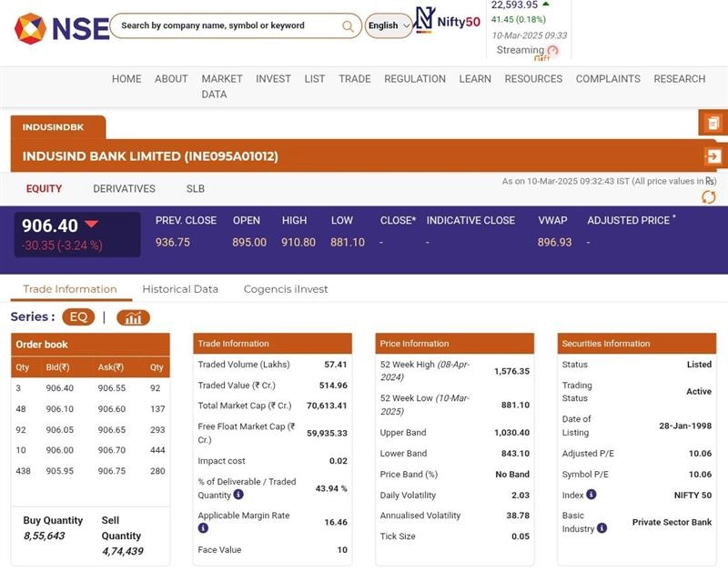Switch to the SLB tab

195,189
